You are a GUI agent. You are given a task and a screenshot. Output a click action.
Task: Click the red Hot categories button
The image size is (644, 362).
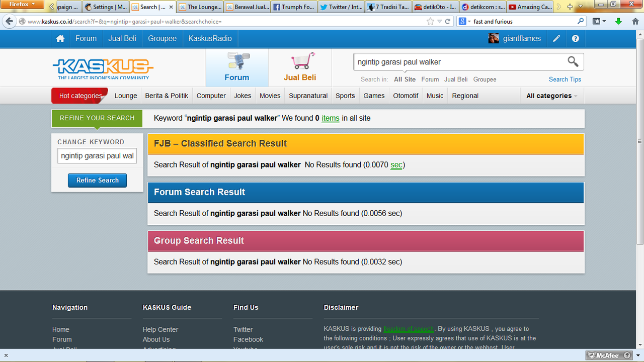80,96
